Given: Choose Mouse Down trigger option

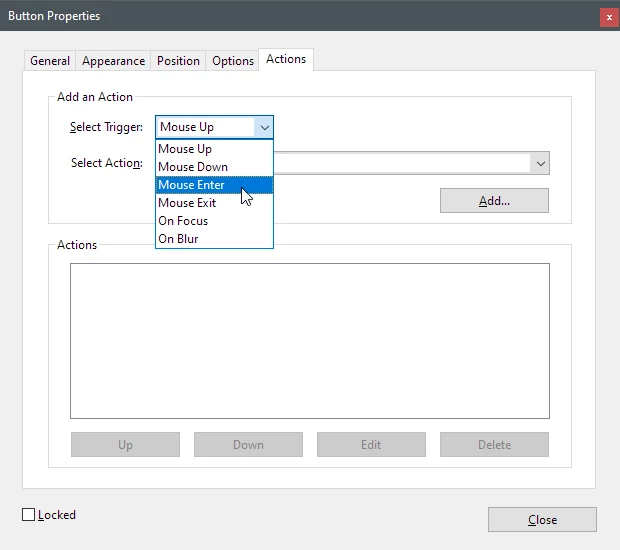Looking at the screenshot, I should 214,167.
